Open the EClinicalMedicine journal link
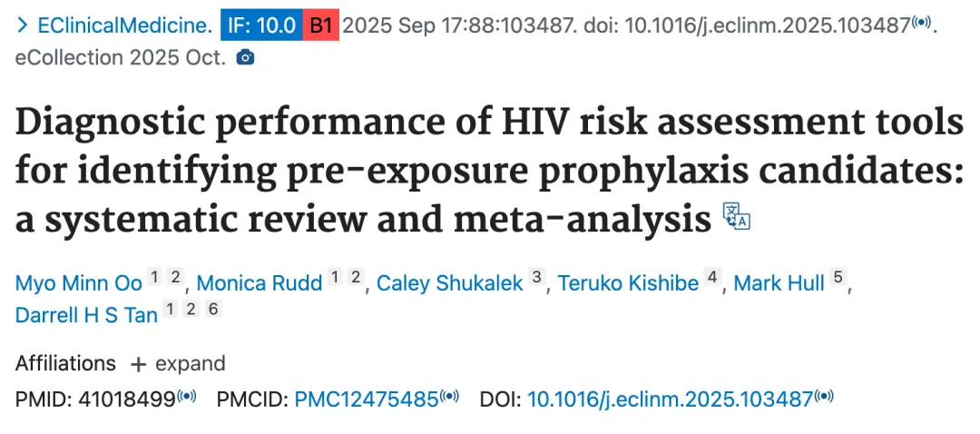This screenshot has width=980, height=434. pyautogui.click(x=125, y=25)
